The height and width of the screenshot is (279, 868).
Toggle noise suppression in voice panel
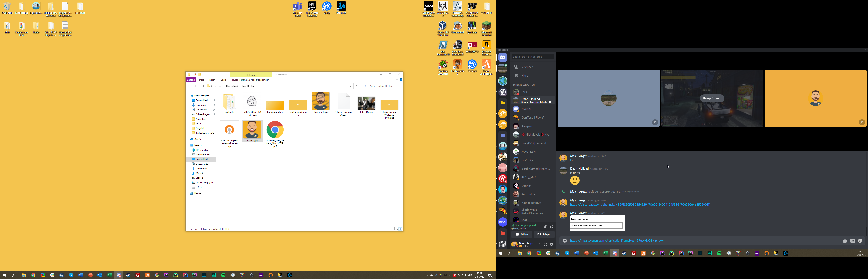pyautogui.click(x=545, y=227)
